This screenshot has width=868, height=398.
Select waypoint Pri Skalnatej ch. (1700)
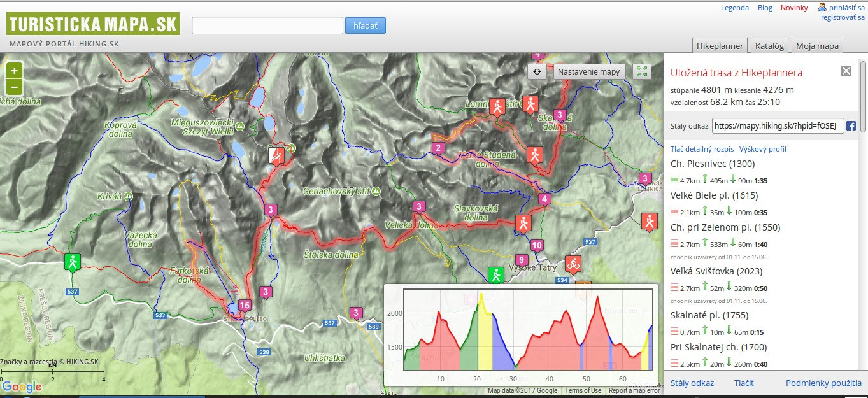[718, 347]
